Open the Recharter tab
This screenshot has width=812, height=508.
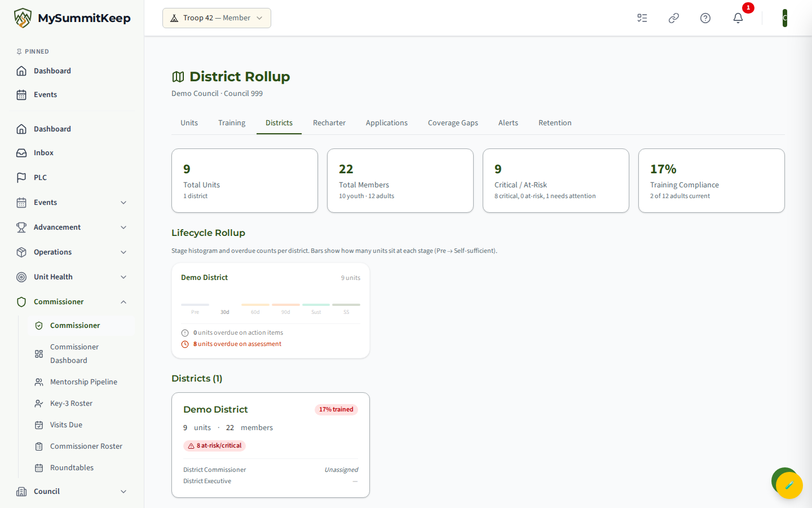pos(329,123)
